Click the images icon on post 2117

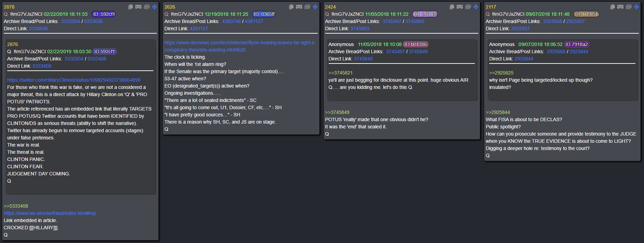[629, 7]
